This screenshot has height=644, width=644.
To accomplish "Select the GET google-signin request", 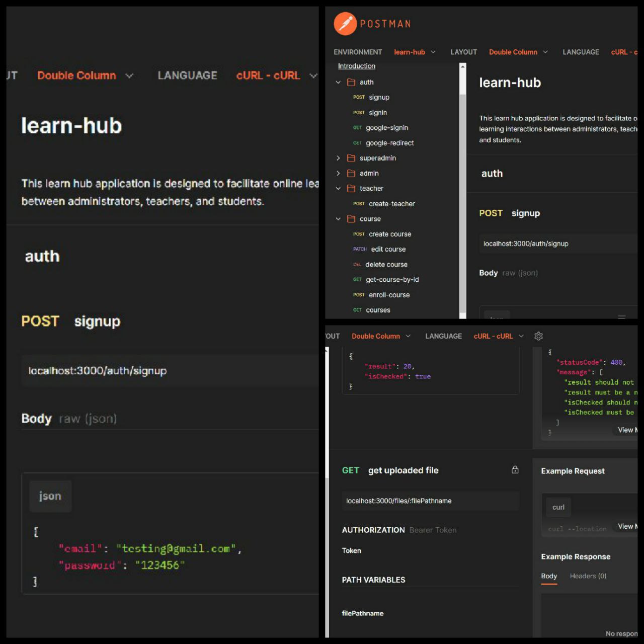I will pos(380,128).
